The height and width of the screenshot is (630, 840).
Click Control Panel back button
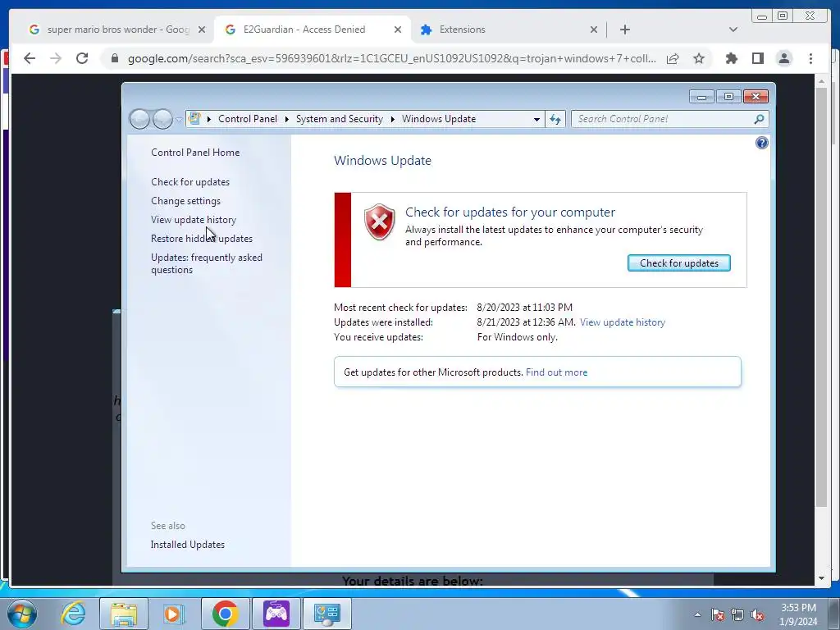tap(139, 119)
